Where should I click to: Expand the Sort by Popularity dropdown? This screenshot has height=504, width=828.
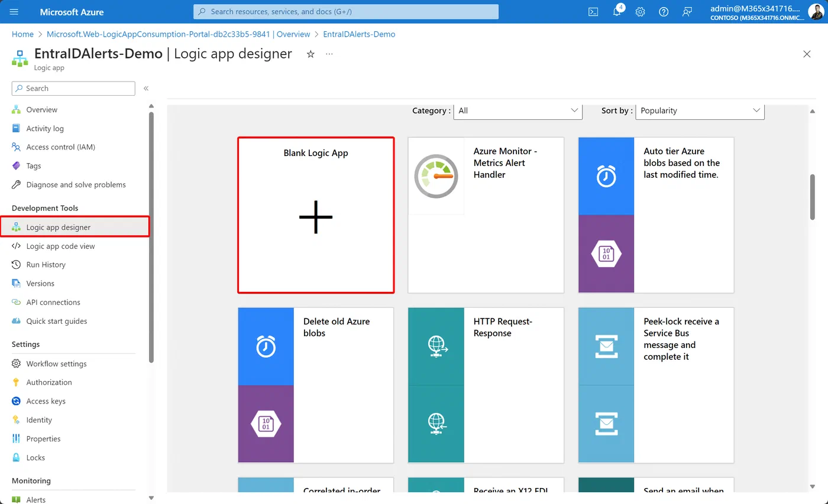pos(700,110)
